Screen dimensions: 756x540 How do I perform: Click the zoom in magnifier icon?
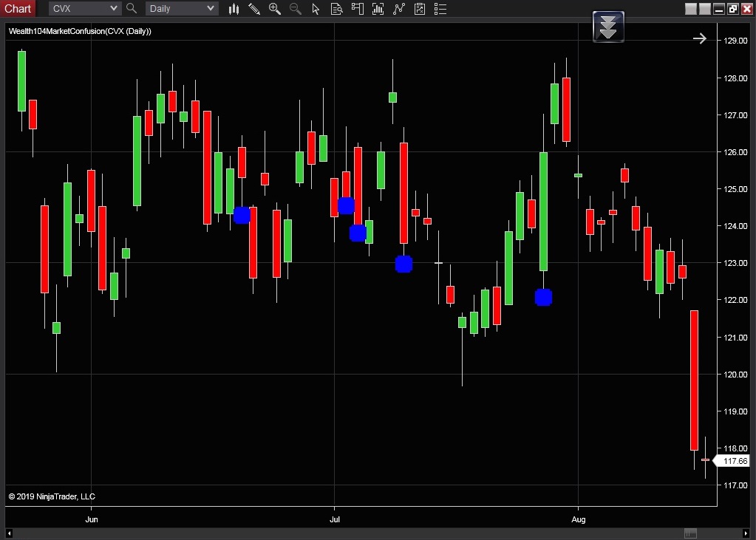pos(275,9)
